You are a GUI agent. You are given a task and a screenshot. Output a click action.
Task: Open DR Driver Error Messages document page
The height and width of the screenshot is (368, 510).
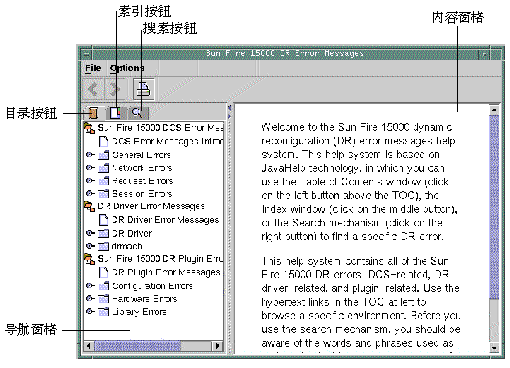pyautogui.click(x=166, y=220)
